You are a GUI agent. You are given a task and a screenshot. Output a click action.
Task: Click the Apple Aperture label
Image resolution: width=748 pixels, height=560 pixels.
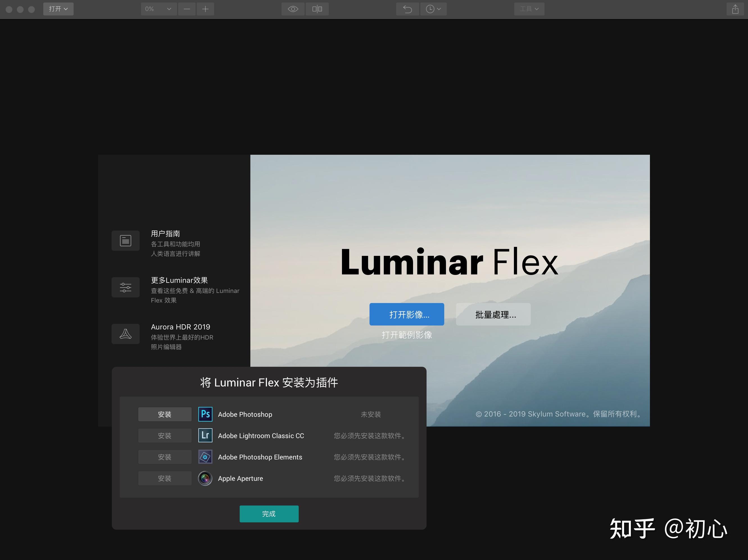[241, 478]
